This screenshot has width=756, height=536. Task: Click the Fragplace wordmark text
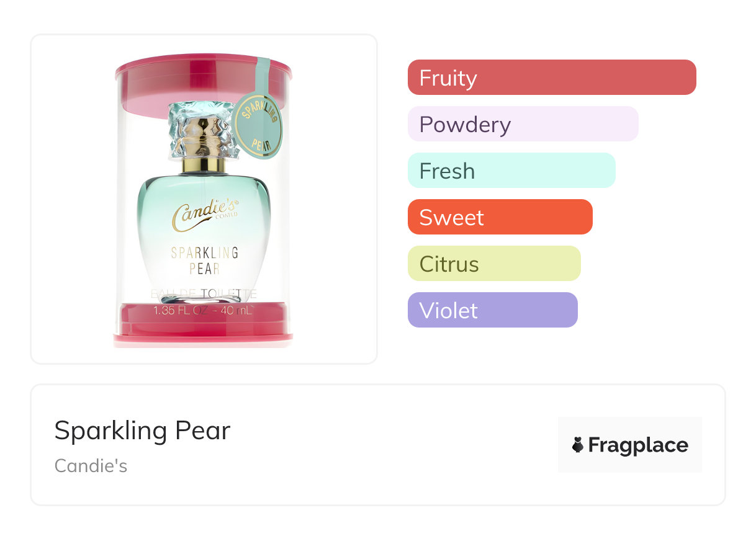pos(638,445)
